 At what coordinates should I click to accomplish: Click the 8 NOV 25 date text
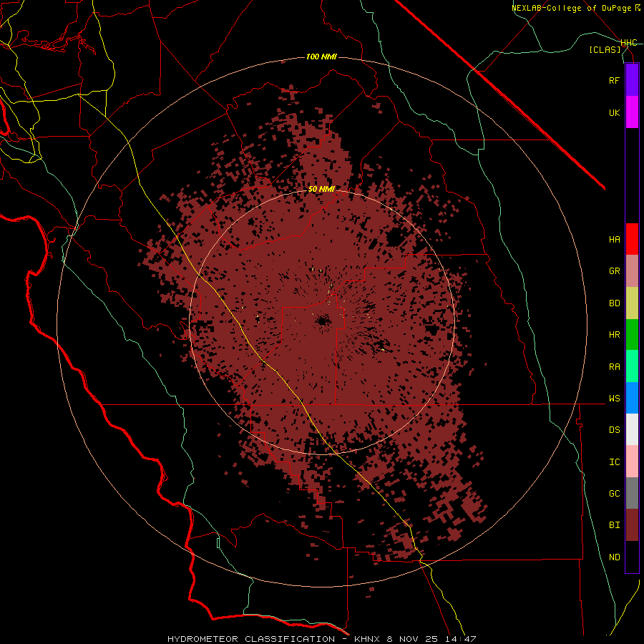pyautogui.click(x=412, y=639)
